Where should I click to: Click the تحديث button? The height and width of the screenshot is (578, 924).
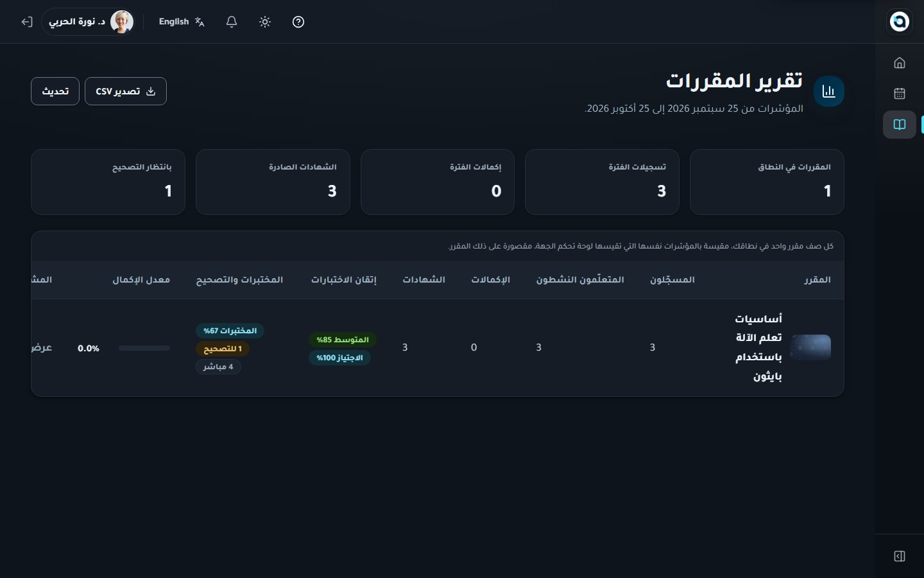coord(55,91)
